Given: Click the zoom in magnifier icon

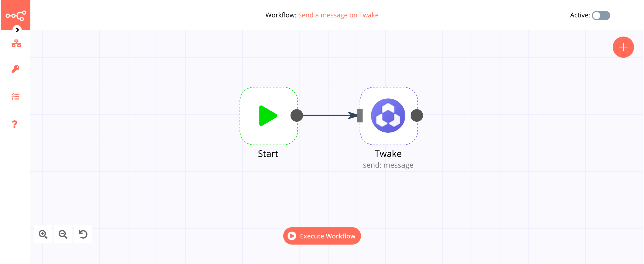Looking at the screenshot, I should coord(43,234).
